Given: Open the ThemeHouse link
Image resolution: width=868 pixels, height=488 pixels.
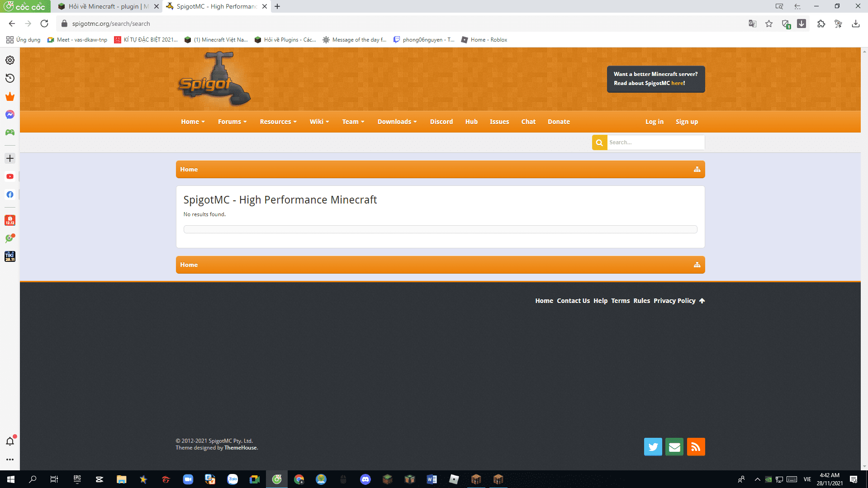Looking at the screenshot, I should coord(241,448).
